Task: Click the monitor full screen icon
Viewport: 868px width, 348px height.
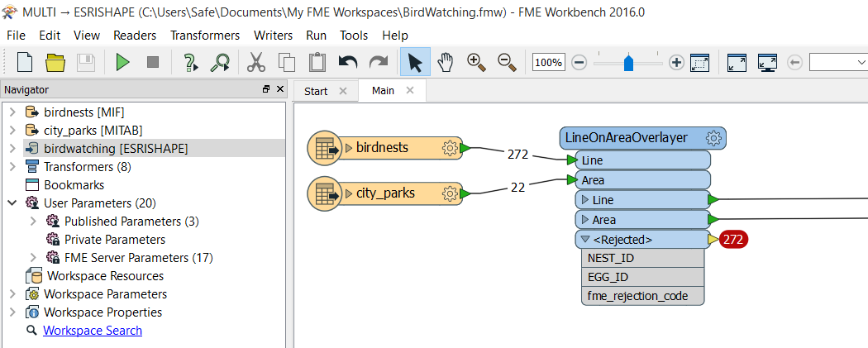Action: point(767,63)
